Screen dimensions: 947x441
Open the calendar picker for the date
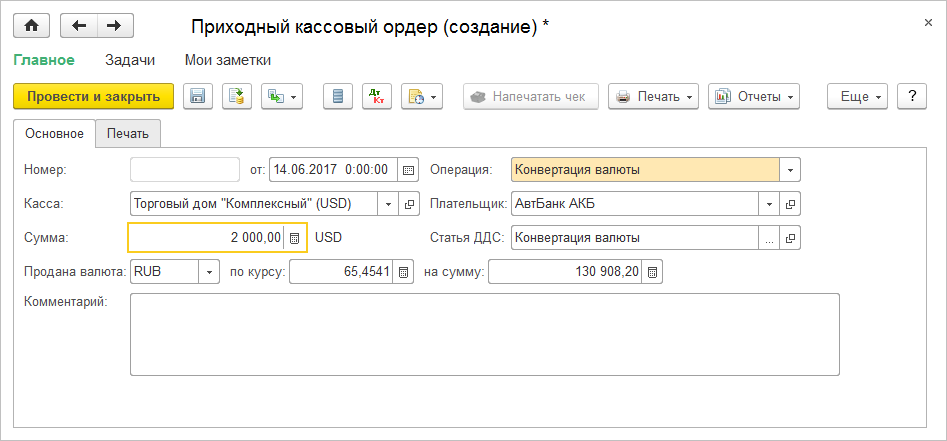[x=408, y=170]
